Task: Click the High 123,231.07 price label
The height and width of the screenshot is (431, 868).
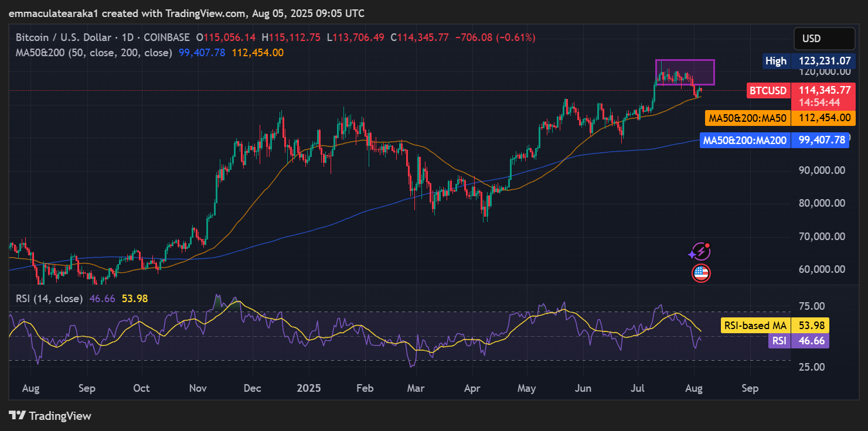Action: point(809,61)
